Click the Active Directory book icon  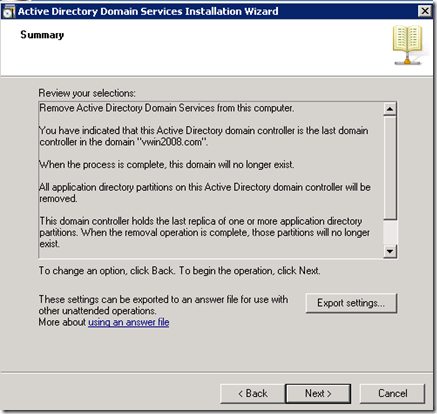coord(408,45)
